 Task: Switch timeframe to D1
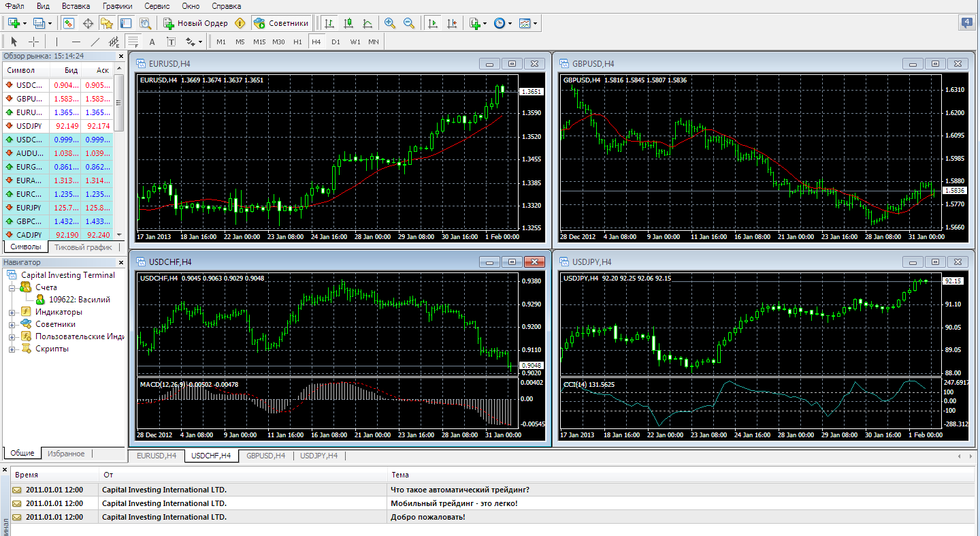coord(336,42)
